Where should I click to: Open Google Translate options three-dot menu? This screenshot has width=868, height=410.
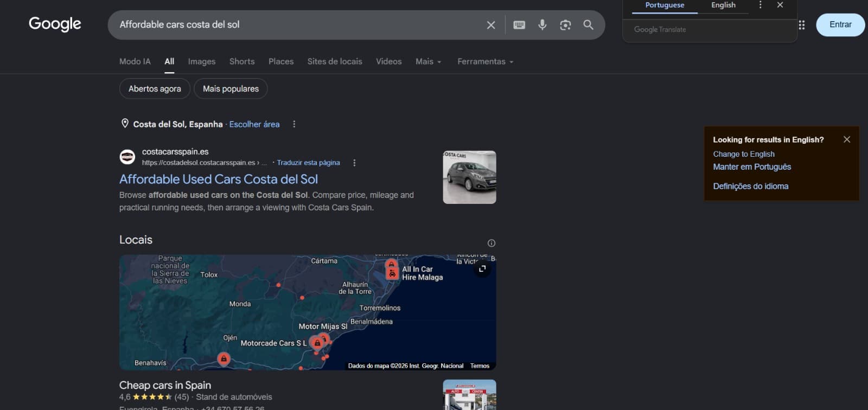(760, 5)
